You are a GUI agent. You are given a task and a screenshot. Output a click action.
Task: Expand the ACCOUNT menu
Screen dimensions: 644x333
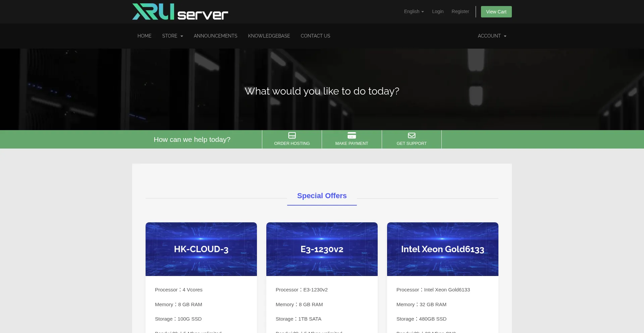[492, 36]
